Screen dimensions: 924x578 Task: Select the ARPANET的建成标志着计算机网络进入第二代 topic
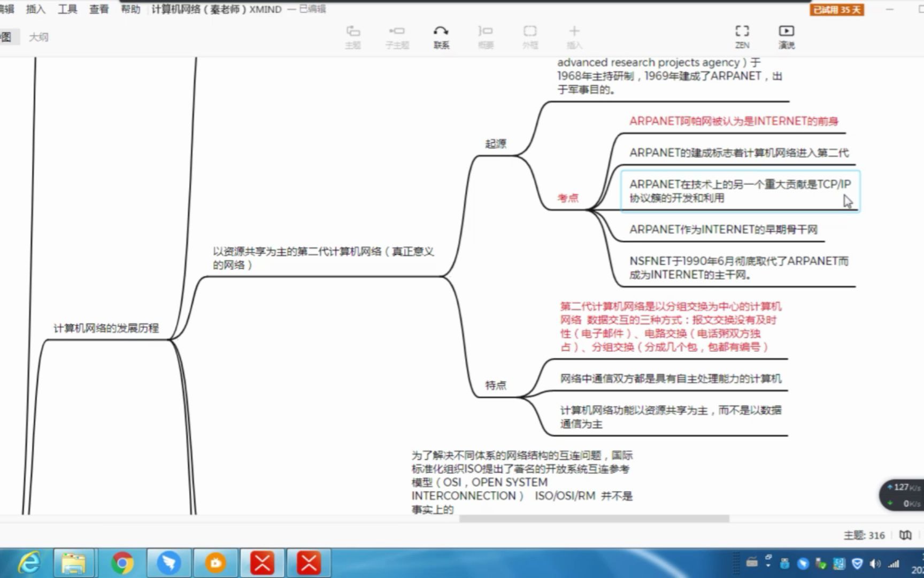739,153
